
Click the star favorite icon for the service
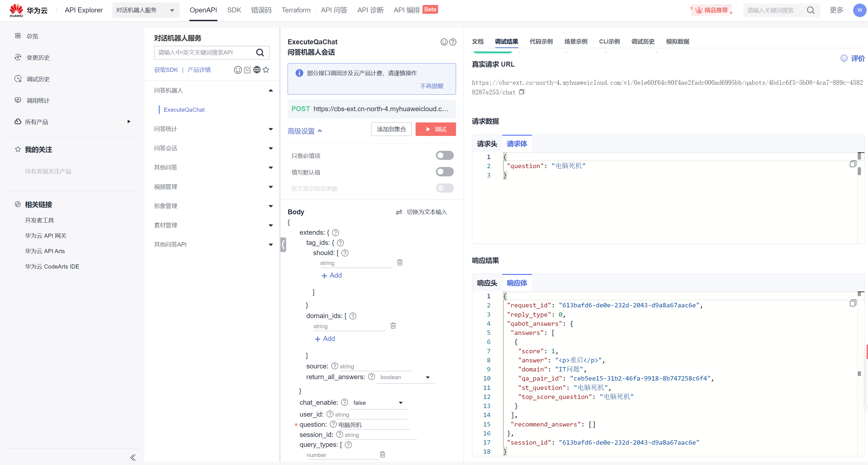[x=266, y=70]
